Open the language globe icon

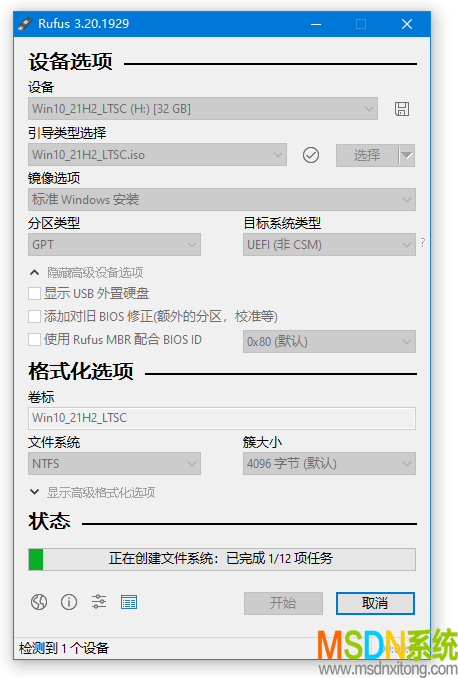[39, 602]
